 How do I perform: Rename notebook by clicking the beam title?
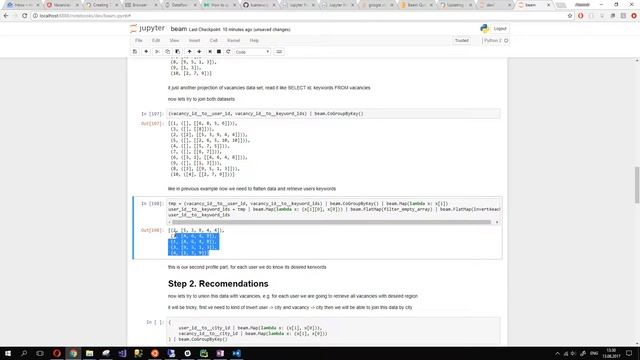(179, 29)
